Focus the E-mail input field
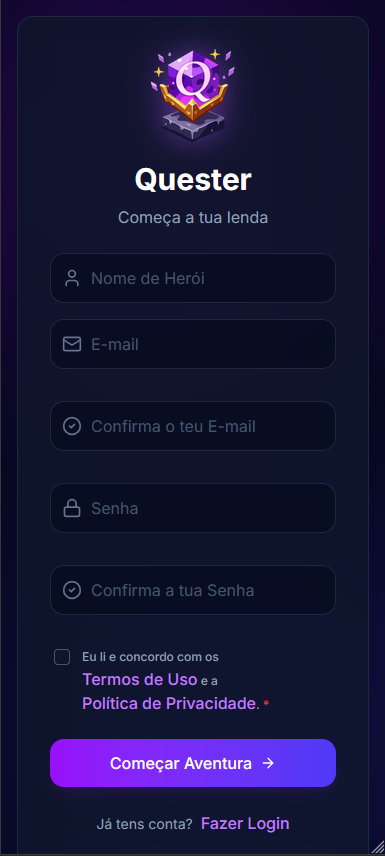This screenshot has width=385, height=856. (193, 344)
